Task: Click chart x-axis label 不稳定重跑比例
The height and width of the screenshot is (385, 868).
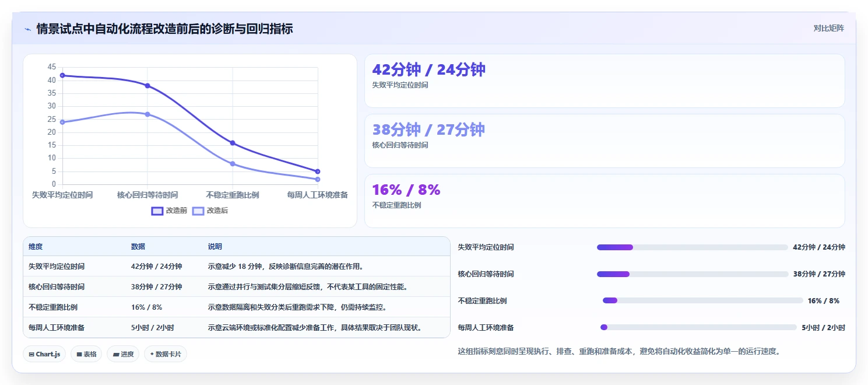Action: 233,195
